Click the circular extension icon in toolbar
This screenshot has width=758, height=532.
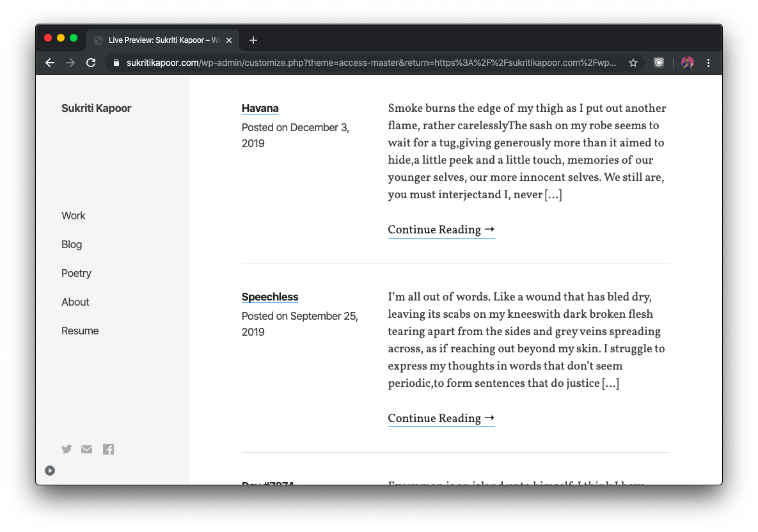click(x=659, y=63)
